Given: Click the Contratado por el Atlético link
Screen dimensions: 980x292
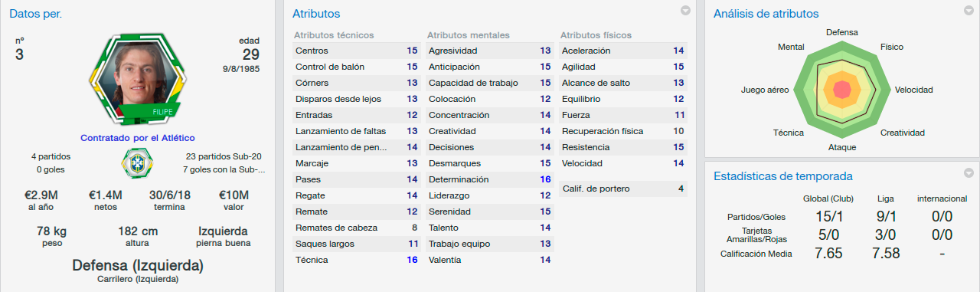Looking at the screenshot, I should (137, 137).
